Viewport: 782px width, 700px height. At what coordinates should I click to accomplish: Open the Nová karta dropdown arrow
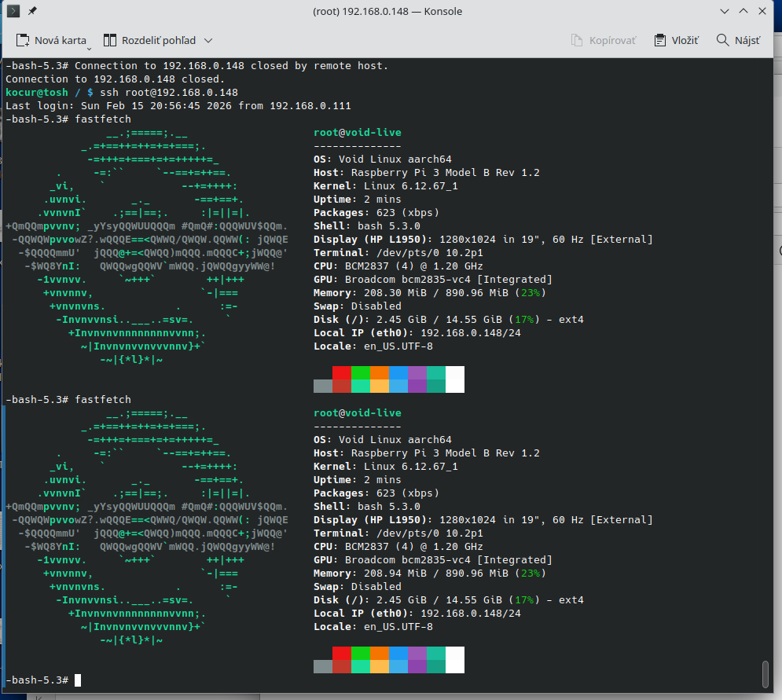pos(90,43)
